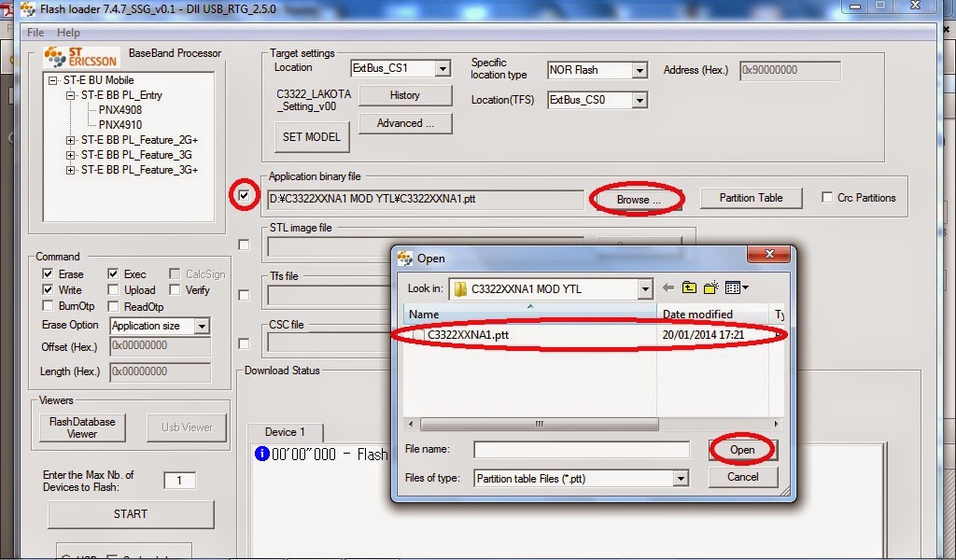Click the Open button in dialog

point(742,450)
